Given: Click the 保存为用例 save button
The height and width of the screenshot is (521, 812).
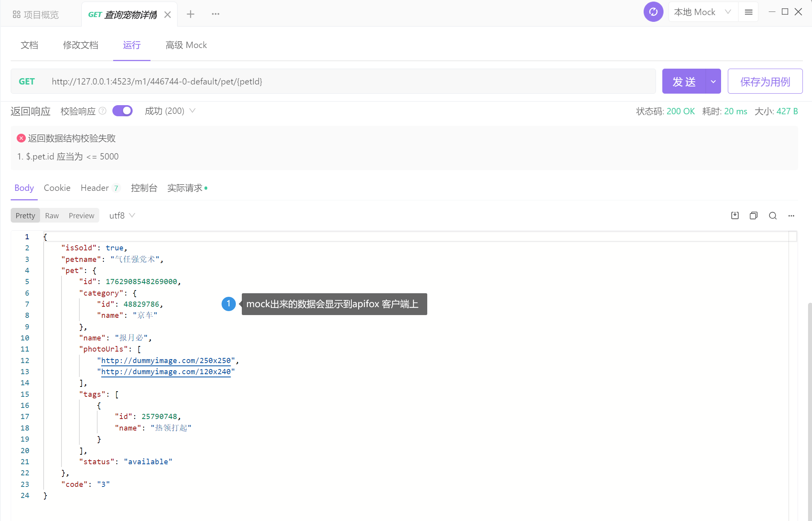Looking at the screenshot, I should coord(764,81).
